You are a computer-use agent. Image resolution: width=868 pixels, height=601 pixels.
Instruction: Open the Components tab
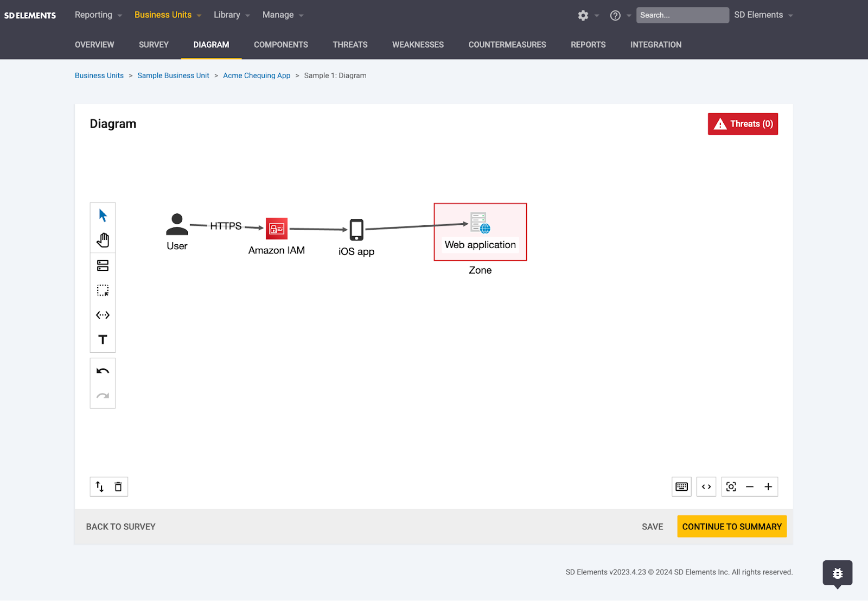click(281, 45)
